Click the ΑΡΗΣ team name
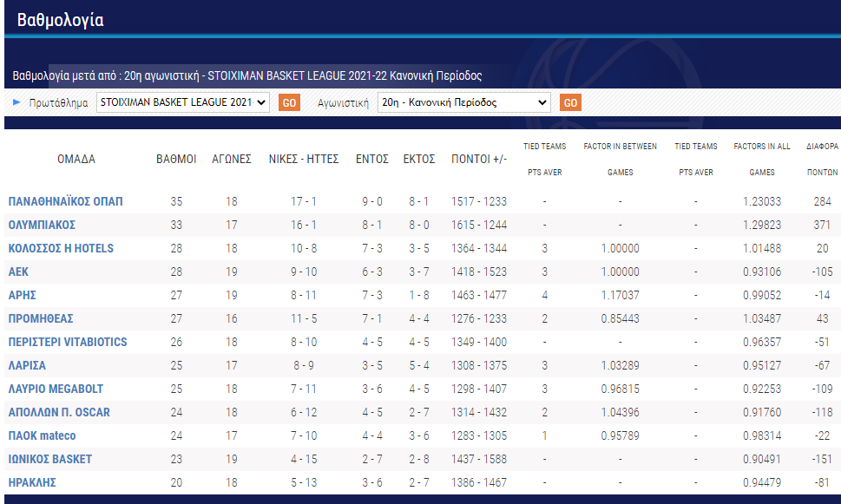This screenshot has width=841, height=504. (22, 295)
